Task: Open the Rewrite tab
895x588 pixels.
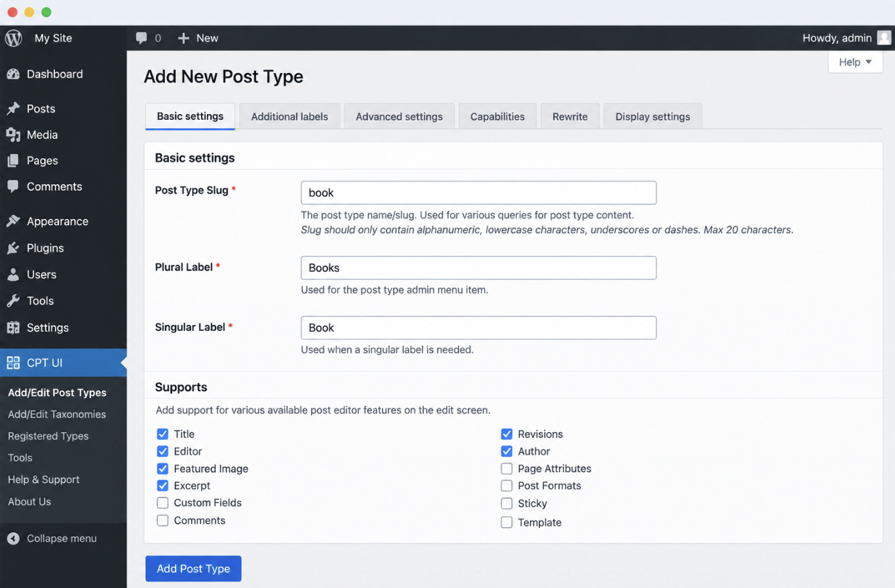Action: click(570, 117)
